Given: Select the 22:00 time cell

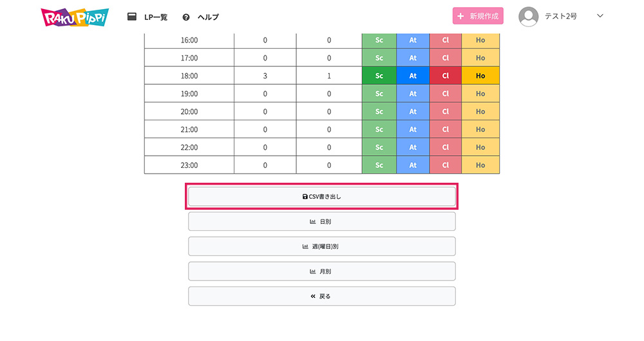Looking at the screenshot, I should coord(189,147).
